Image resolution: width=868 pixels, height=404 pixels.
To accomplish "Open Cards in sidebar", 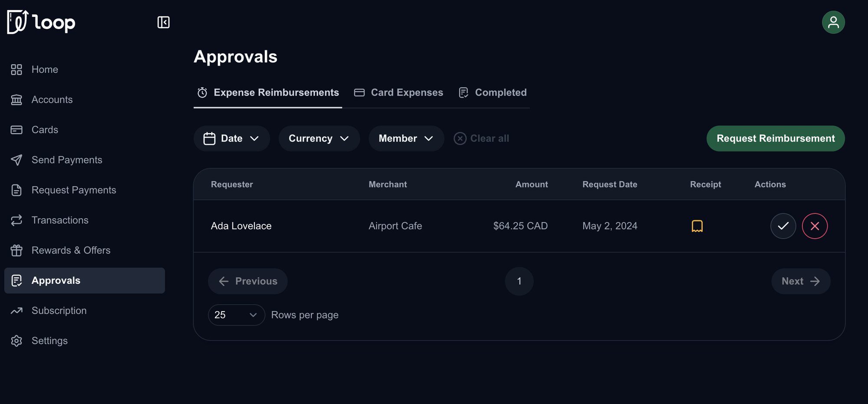I will click(85, 130).
